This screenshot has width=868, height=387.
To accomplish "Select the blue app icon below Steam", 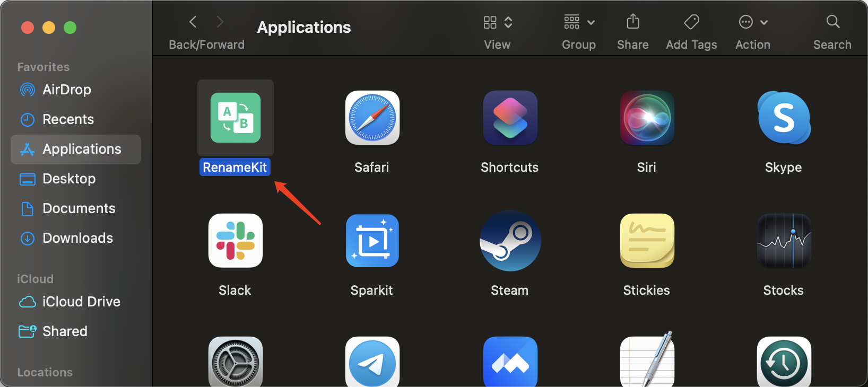I will tap(510, 362).
